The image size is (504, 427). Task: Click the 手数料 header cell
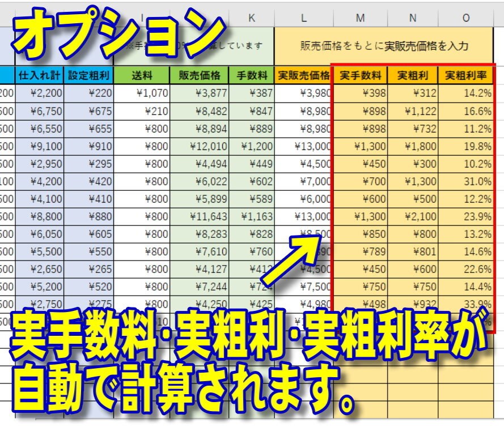tap(252, 75)
